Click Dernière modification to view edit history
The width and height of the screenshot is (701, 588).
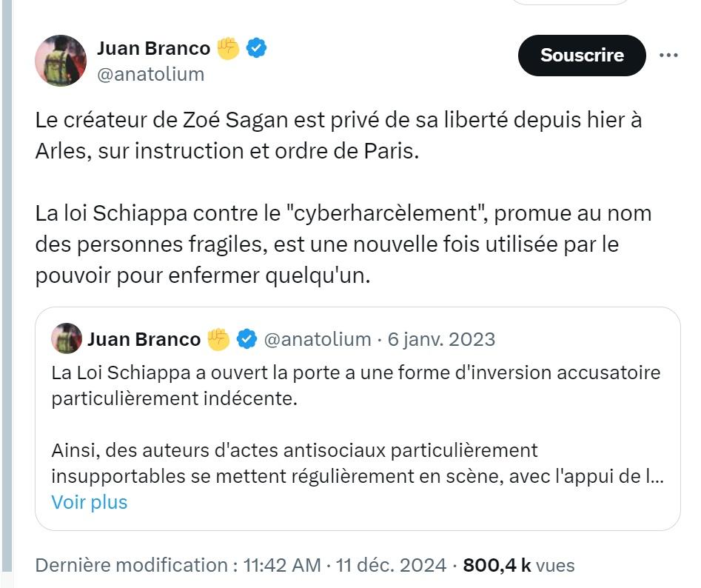[130, 565]
